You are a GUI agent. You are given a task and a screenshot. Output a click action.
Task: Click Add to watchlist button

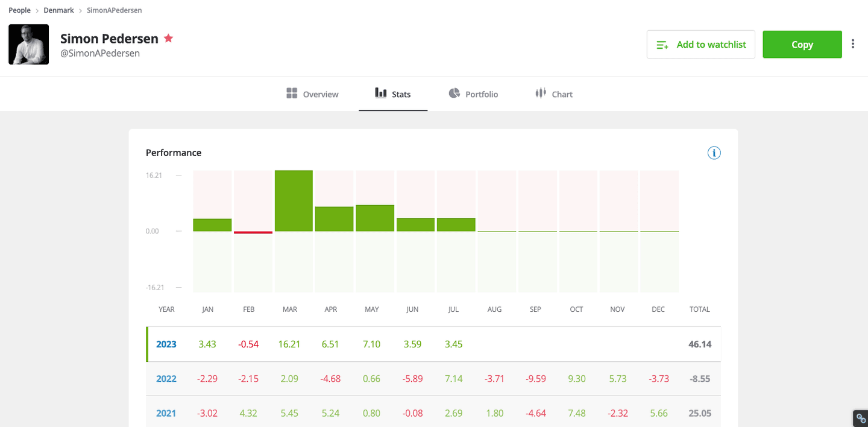700,45
